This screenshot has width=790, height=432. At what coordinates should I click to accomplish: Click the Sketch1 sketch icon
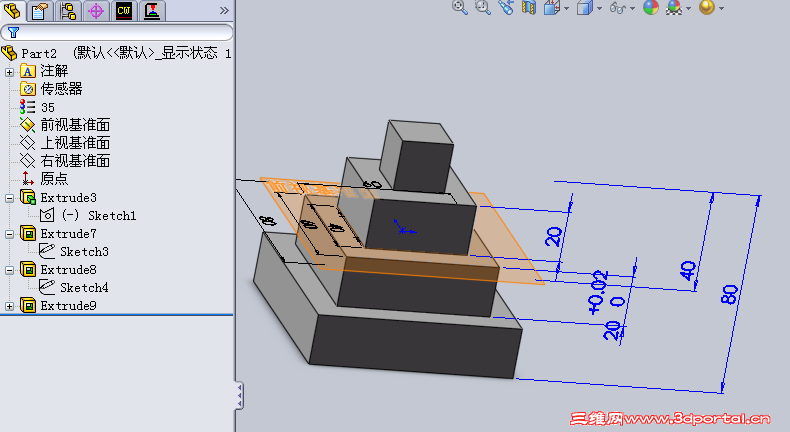(x=47, y=215)
